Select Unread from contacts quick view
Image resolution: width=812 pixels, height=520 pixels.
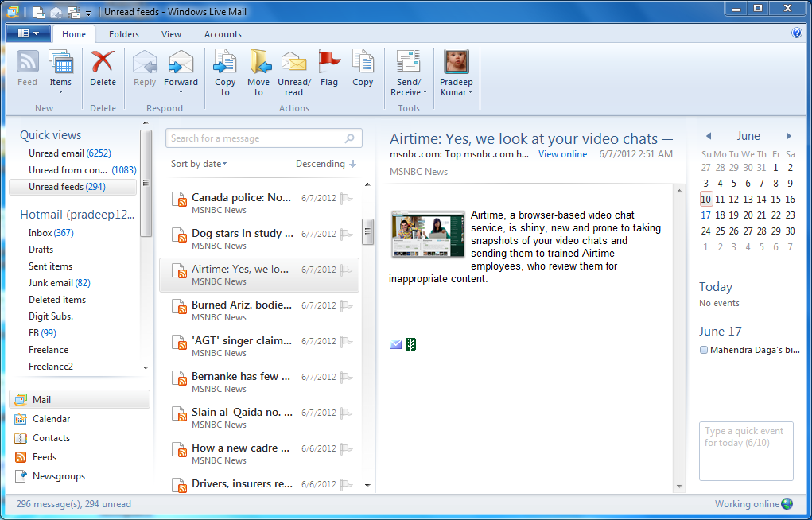[83, 170]
